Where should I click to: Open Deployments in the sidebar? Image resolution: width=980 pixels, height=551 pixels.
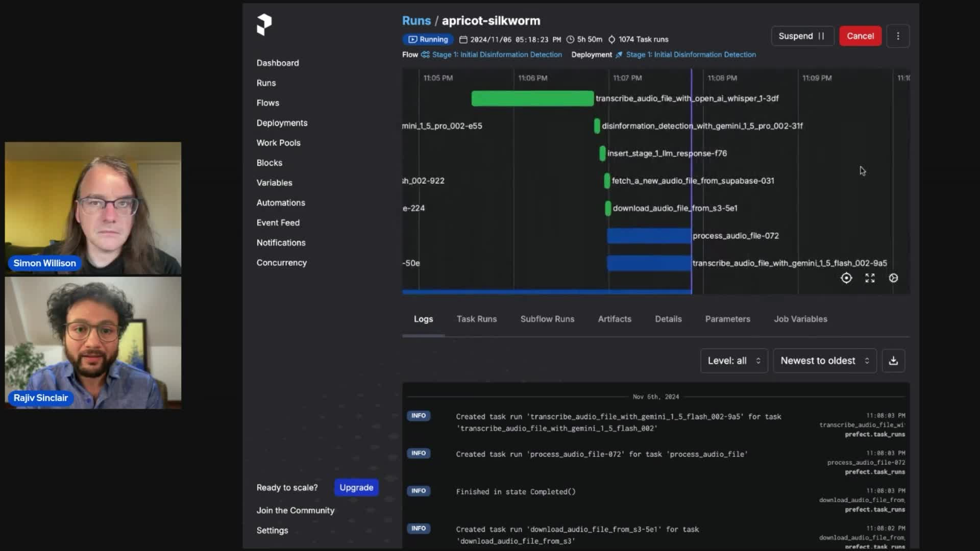pos(282,123)
